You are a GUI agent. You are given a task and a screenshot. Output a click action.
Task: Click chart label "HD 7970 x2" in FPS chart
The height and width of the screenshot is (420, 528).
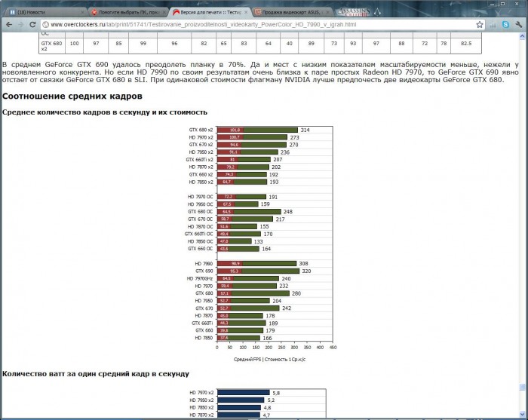coord(201,137)
